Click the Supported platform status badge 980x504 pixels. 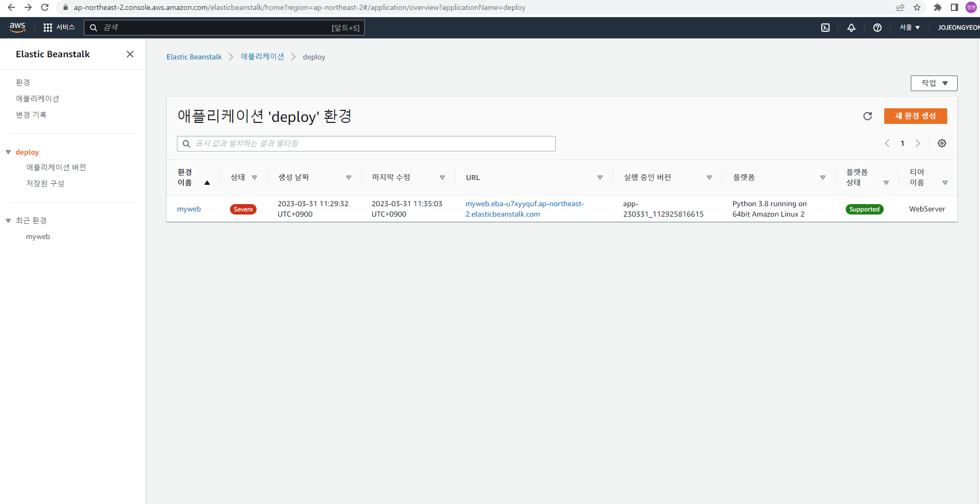point(864,209)
